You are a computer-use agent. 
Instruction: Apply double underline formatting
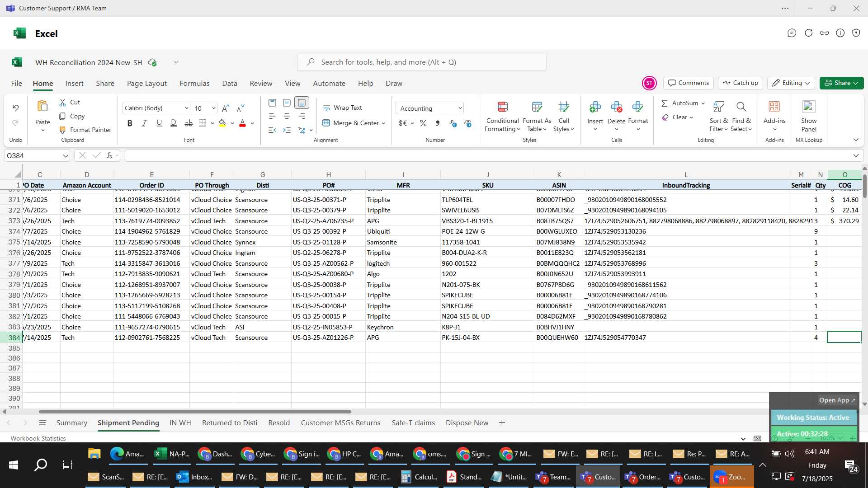174,123
